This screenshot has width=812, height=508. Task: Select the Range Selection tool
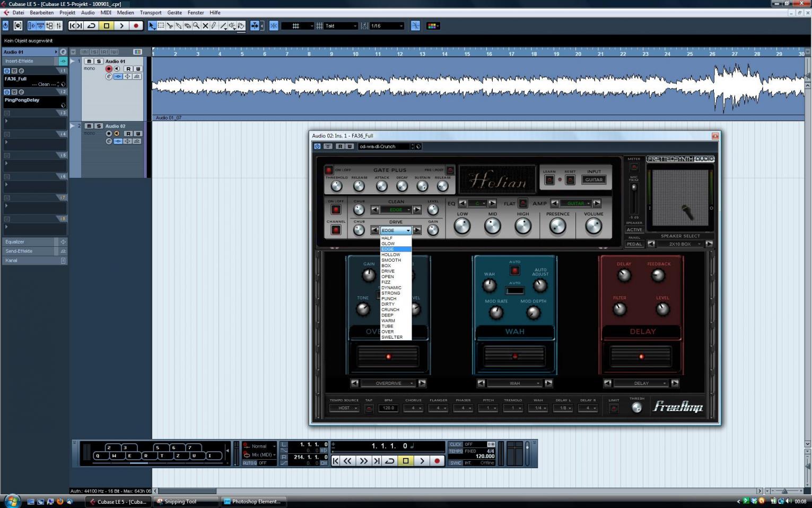click(161, 25)
